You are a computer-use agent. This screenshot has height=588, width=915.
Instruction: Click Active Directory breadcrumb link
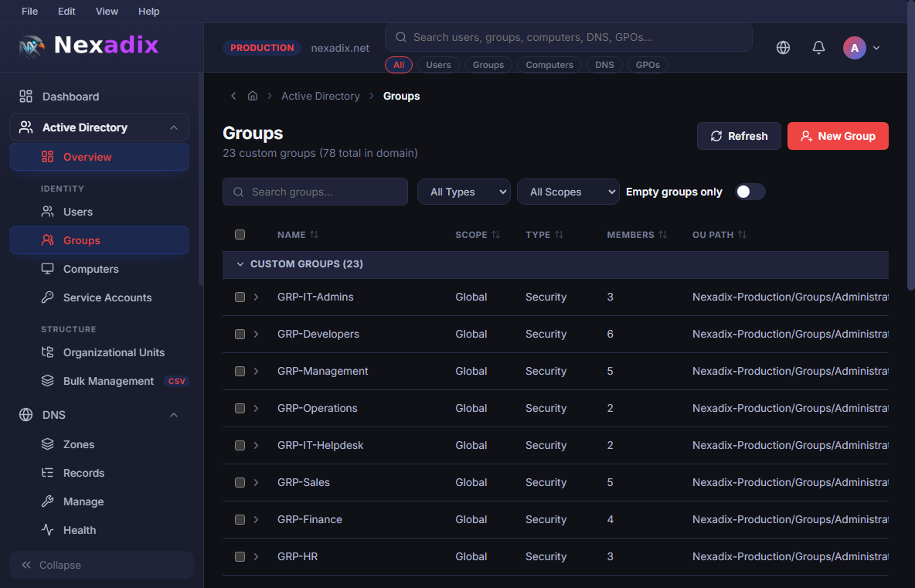pyautogui.click(x=321, y=96)
